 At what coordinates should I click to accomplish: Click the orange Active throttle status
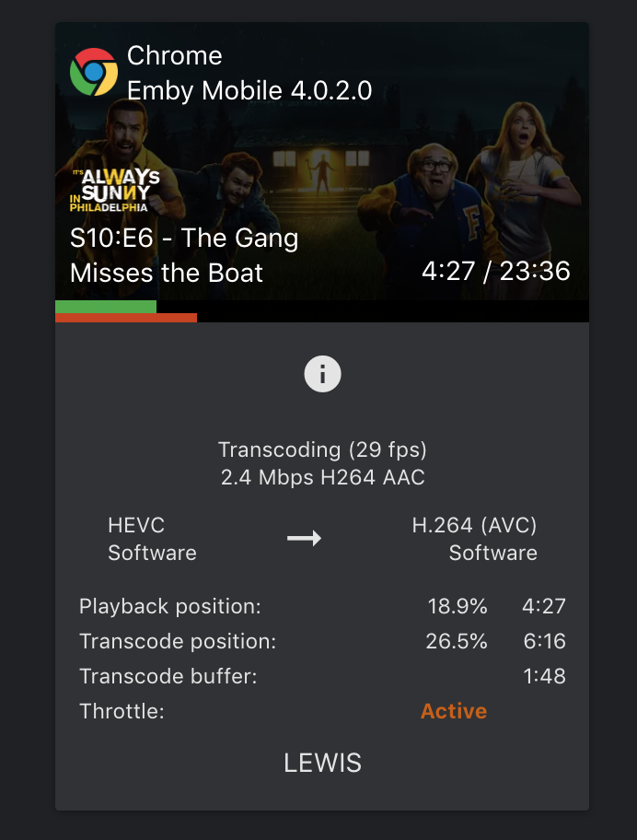click(454, 711)
